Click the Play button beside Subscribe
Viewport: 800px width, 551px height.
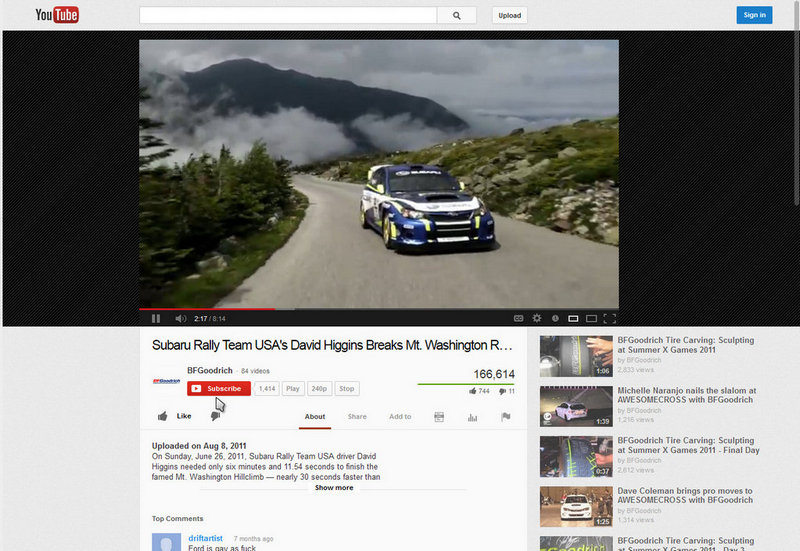click(293, 388)
